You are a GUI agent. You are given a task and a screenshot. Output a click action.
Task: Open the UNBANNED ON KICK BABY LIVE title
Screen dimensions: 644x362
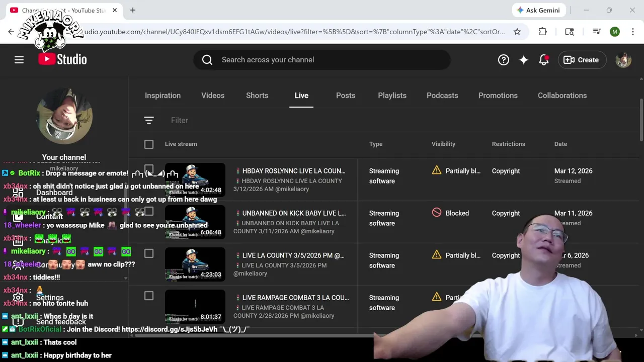pyautogui.click(x=290, y=213)
